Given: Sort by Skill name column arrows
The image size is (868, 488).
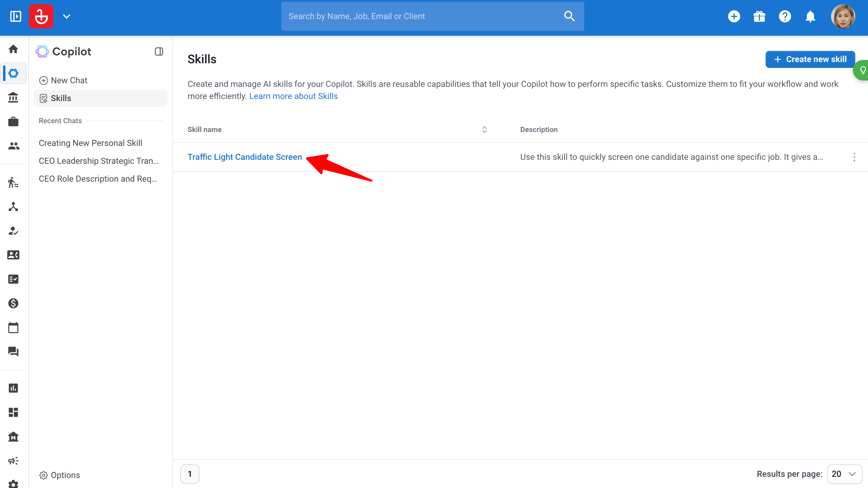Looking at the screenshot, I should 484,130.
